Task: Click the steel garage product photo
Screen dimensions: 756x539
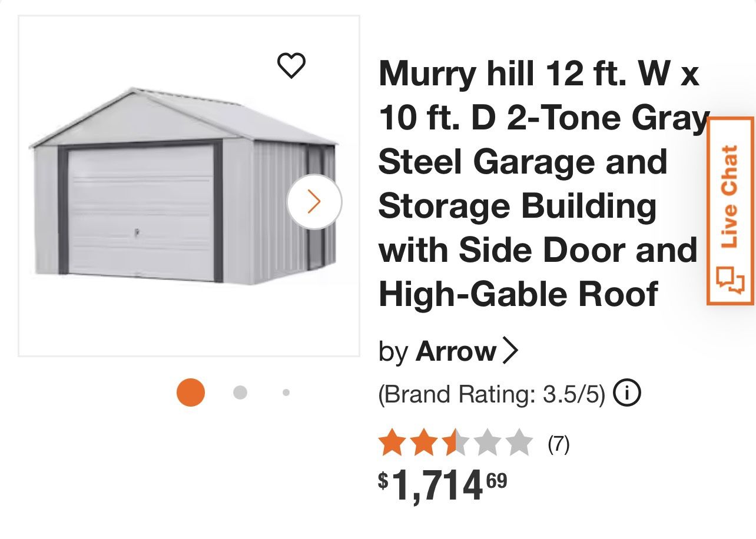Action: [x=183, y=188]
